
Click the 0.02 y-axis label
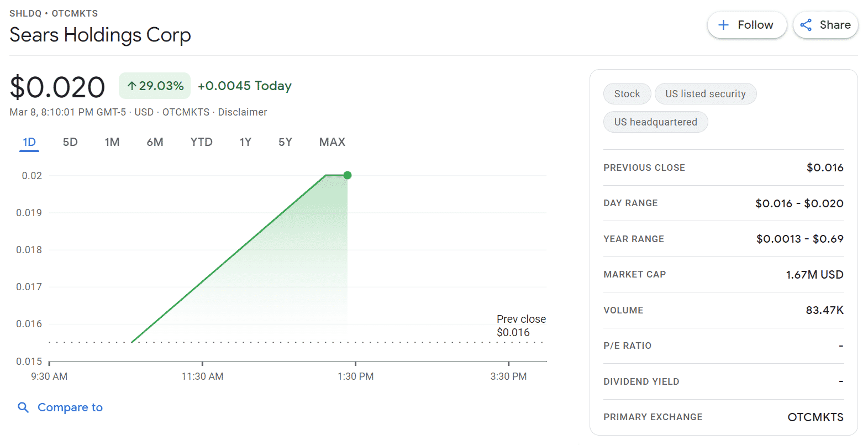click(31, 176)
